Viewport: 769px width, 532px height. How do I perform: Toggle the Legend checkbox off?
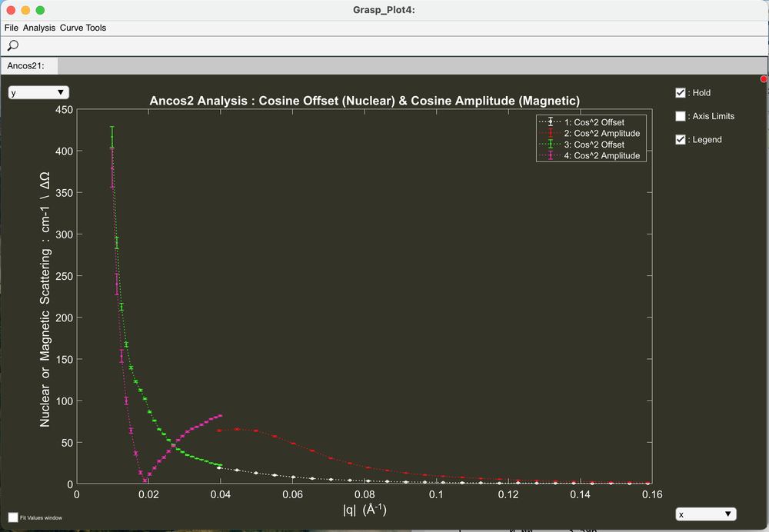click(x=680, y=140)
